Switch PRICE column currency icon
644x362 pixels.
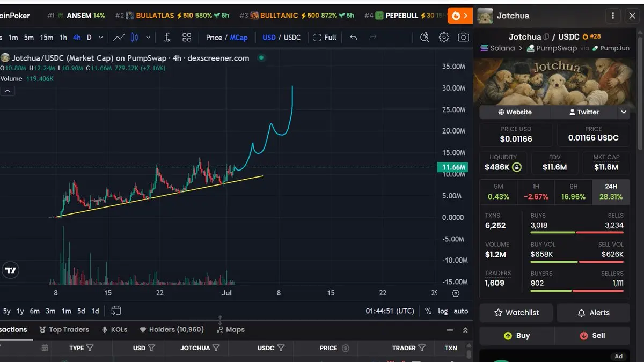pyautogui.click(x=345, y=348)
